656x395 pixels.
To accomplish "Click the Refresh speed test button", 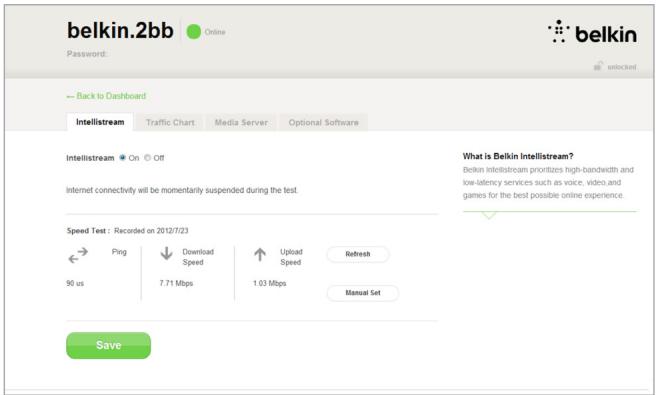I will coord(358,254).
